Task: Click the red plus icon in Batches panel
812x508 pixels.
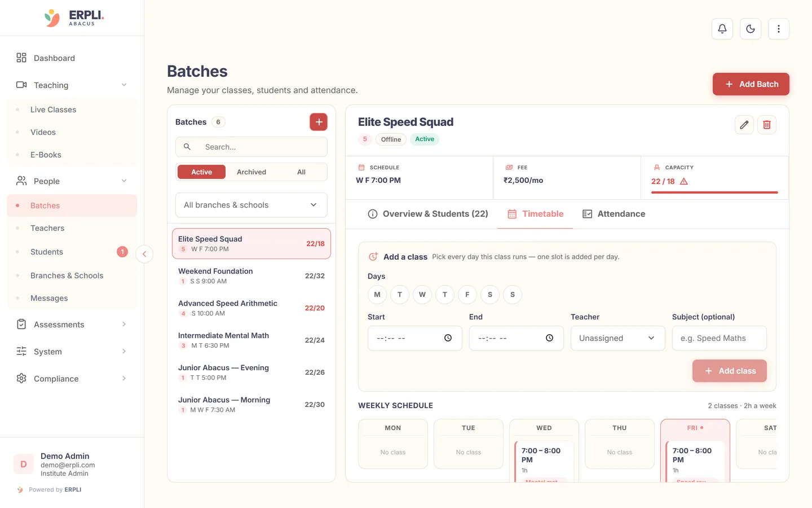Action: 319,122
